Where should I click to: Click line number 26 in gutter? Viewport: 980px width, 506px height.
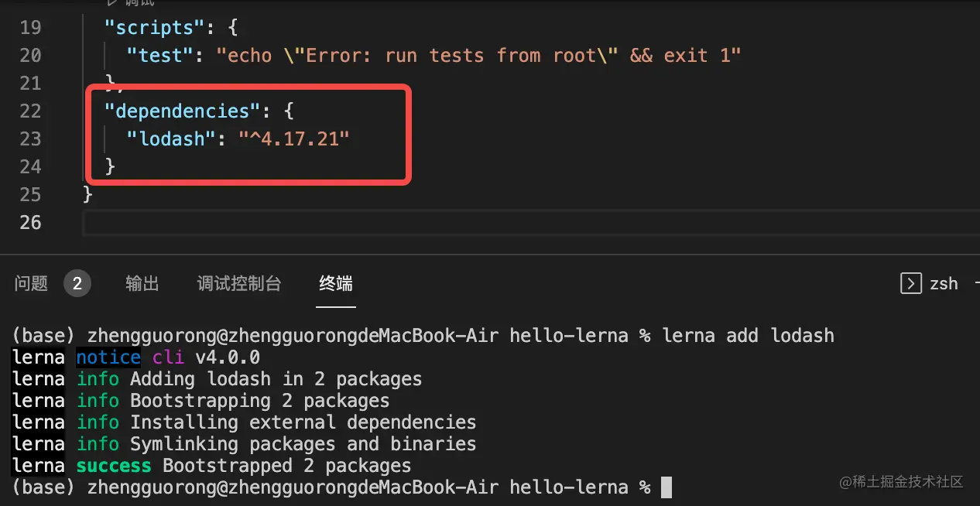tap(30, 223)
